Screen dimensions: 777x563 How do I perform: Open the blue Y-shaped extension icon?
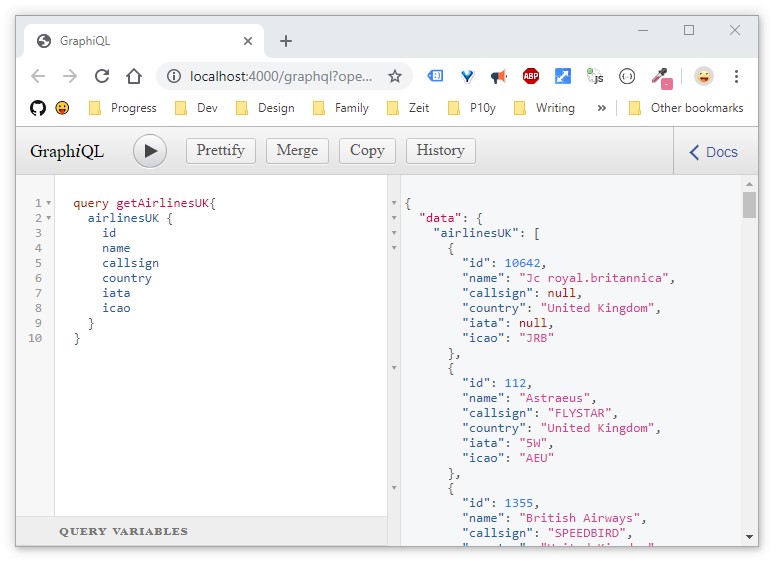pyautogui.click(x=467, y=76)
